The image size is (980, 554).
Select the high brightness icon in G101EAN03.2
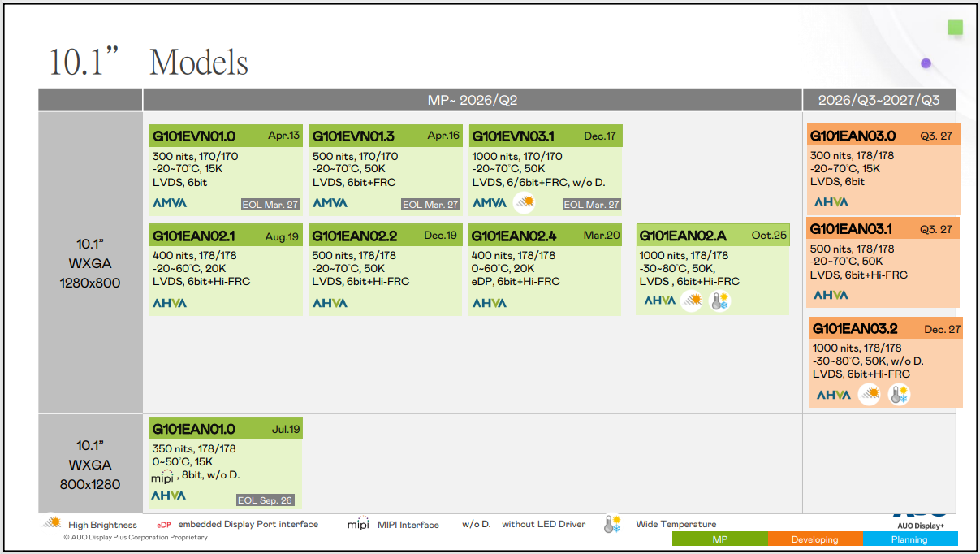point(870,395)
